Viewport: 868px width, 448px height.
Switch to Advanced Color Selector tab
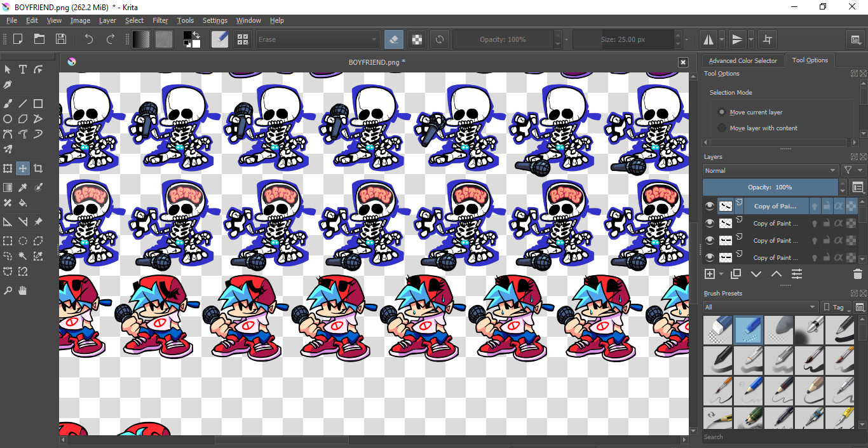[742, 60]
